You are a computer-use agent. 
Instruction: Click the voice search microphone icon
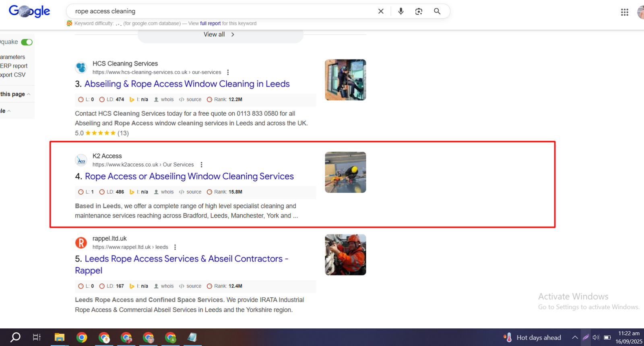(x=400, y=11)
